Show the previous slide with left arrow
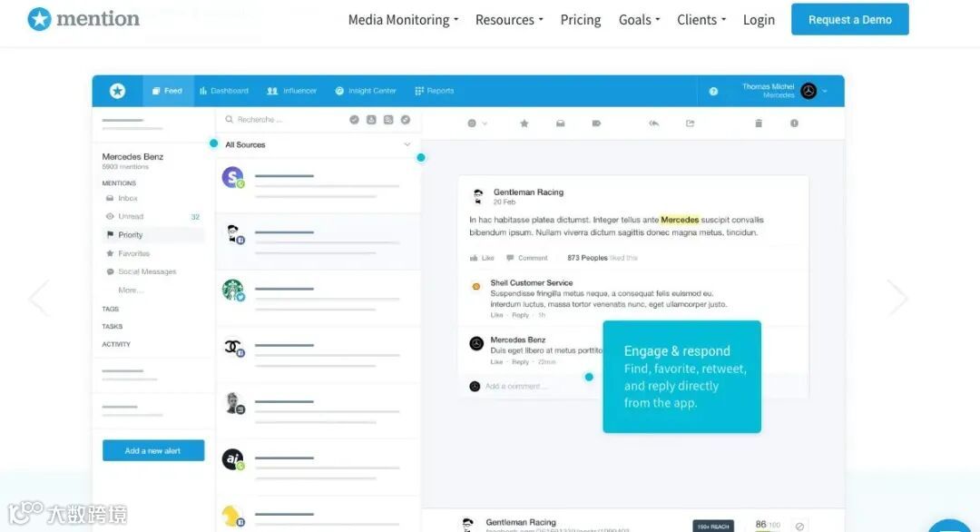Image resolution: width=980 pixels, height=532 pixels. (39, 298)
